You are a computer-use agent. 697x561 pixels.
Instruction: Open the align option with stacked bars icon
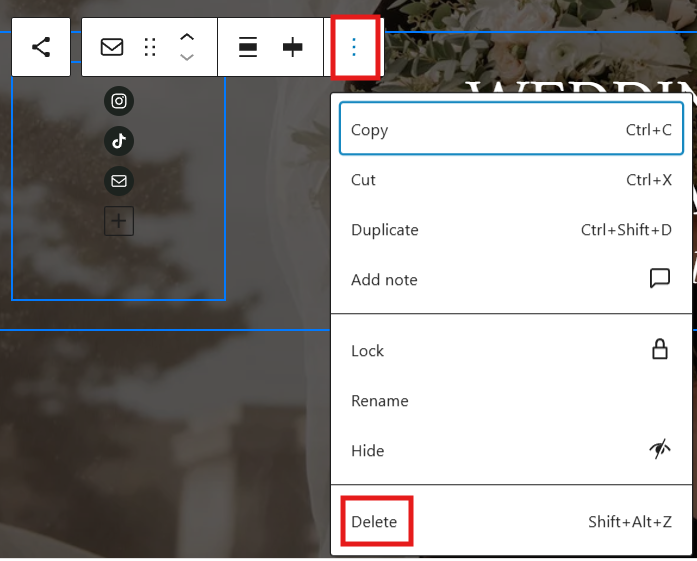click(248, 47)
